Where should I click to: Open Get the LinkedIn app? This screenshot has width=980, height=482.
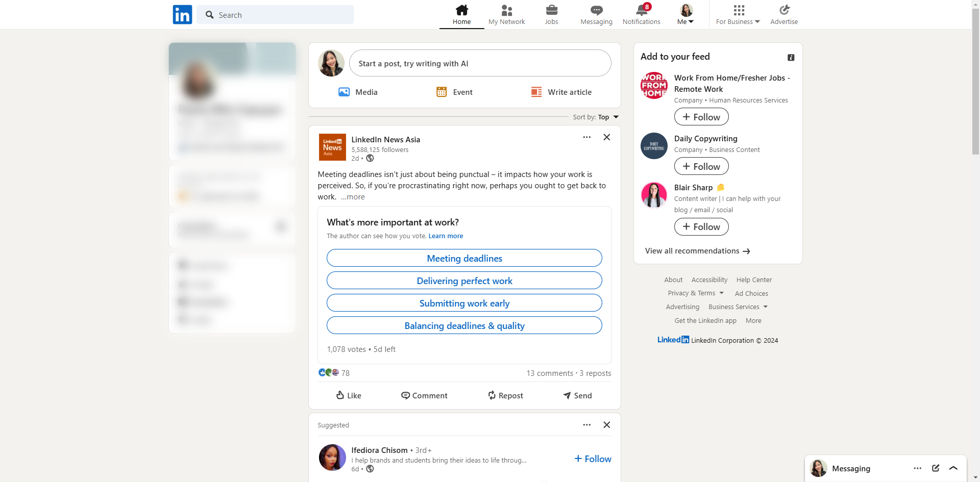point(705,321)
